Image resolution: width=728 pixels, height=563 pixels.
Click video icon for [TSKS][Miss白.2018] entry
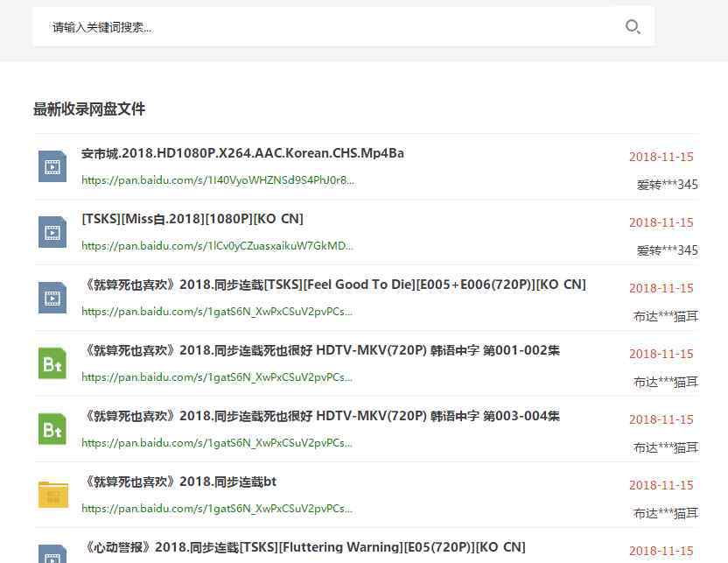[52, 232]
